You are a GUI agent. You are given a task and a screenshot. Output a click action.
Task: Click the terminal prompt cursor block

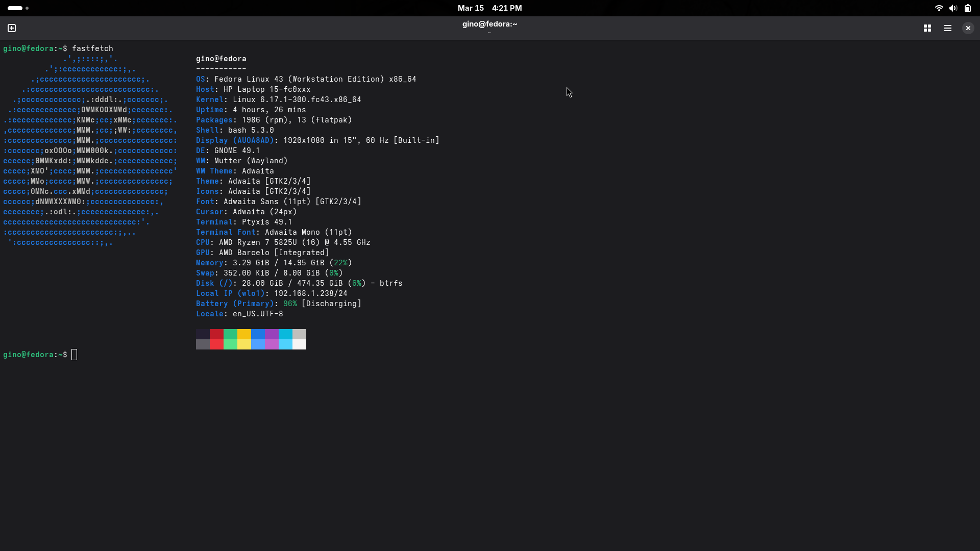tap(75, 355)
